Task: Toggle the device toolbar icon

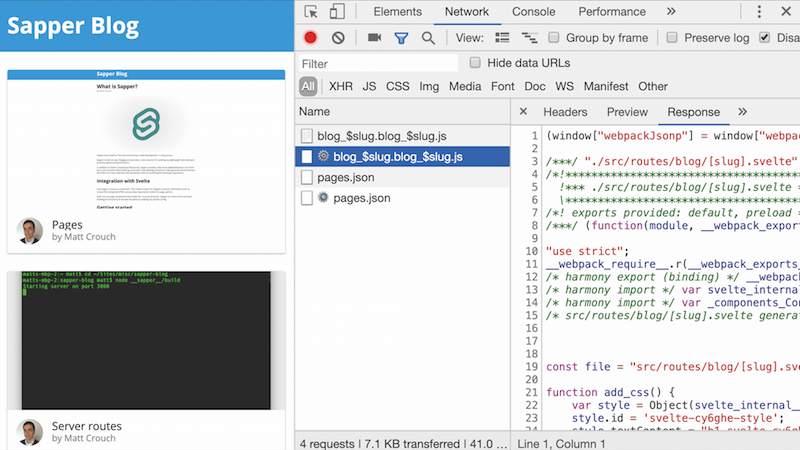Action: (x=337, y=11)
